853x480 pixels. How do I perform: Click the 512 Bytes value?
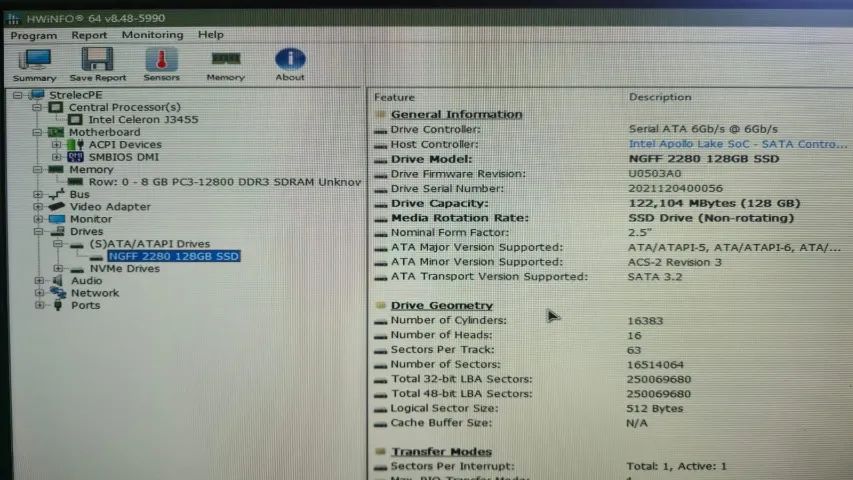(654, 408)
